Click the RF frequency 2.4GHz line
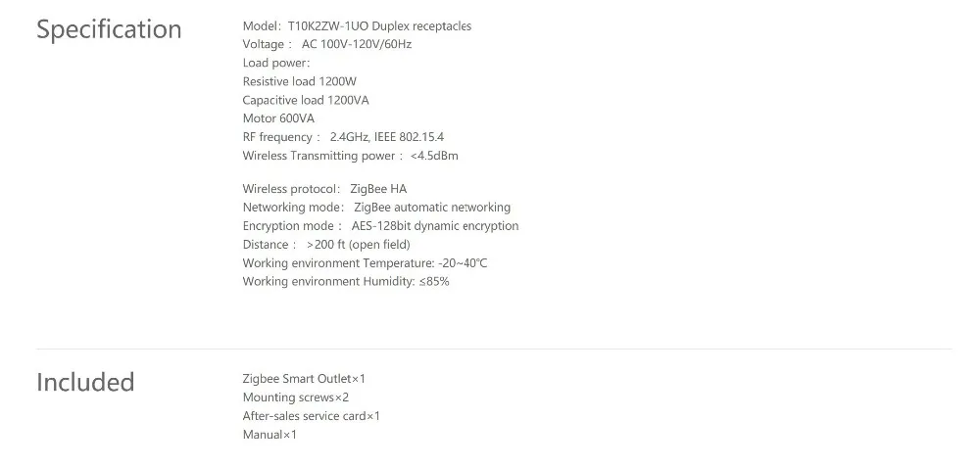Viewport: 980px width, 467px height. coord(343,137)
